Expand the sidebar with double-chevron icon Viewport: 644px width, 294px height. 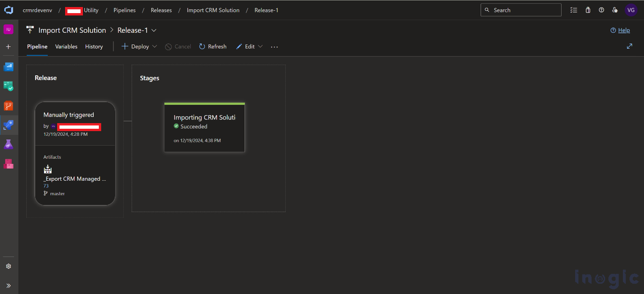(x=8, y=285)
